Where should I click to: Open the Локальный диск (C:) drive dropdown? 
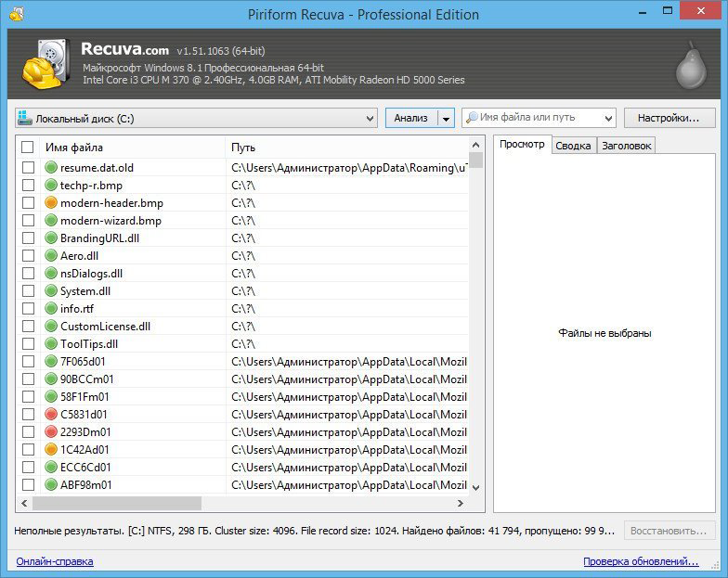[197, 119]
